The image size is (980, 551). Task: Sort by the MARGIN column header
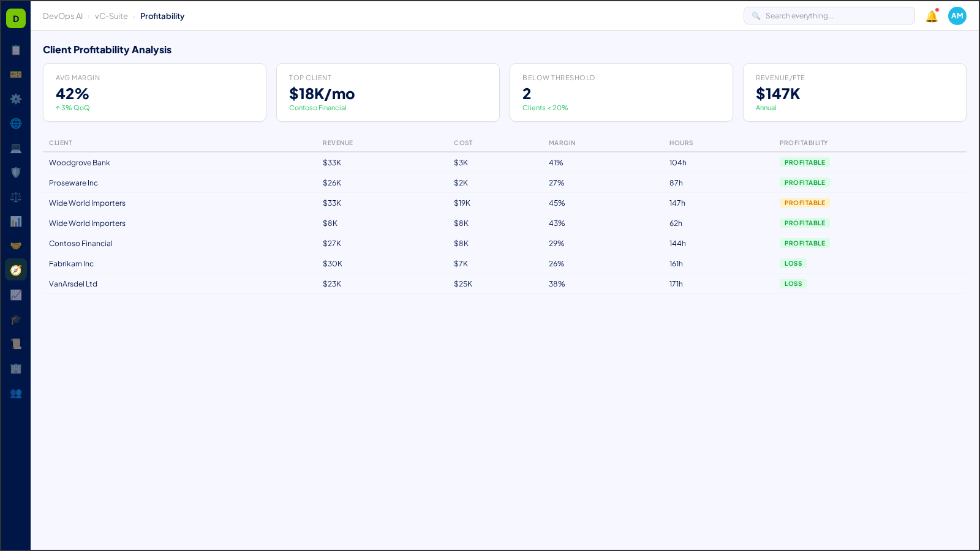click(x=562, y=143)
